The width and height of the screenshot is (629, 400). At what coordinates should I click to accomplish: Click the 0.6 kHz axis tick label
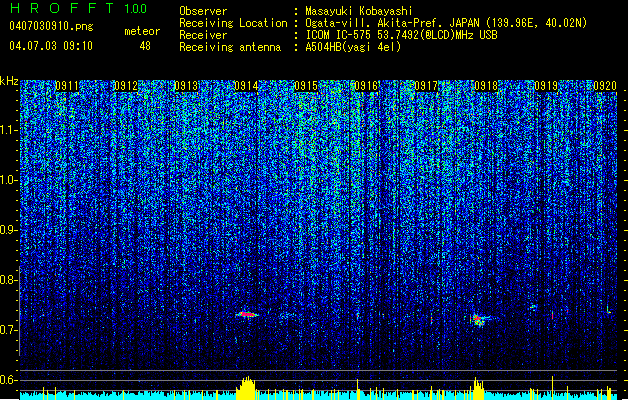tap(9, 380)
